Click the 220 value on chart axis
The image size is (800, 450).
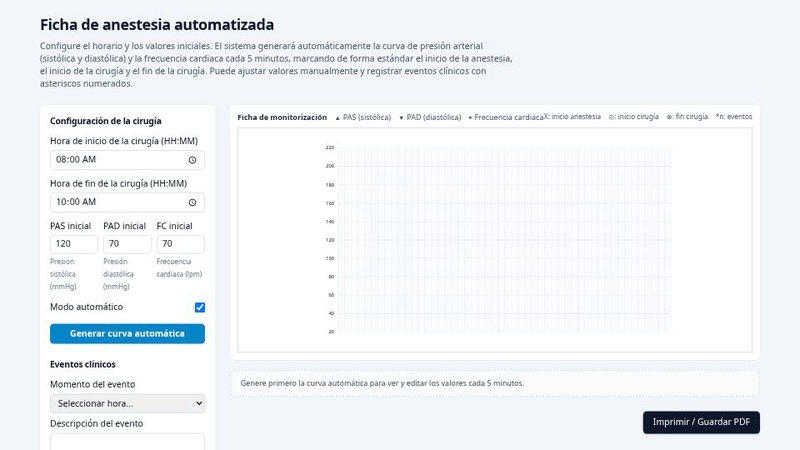330,147
